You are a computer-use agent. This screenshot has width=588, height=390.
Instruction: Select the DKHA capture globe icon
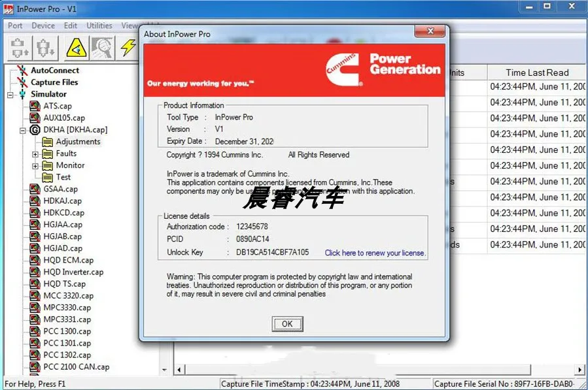tap(35, 130)
